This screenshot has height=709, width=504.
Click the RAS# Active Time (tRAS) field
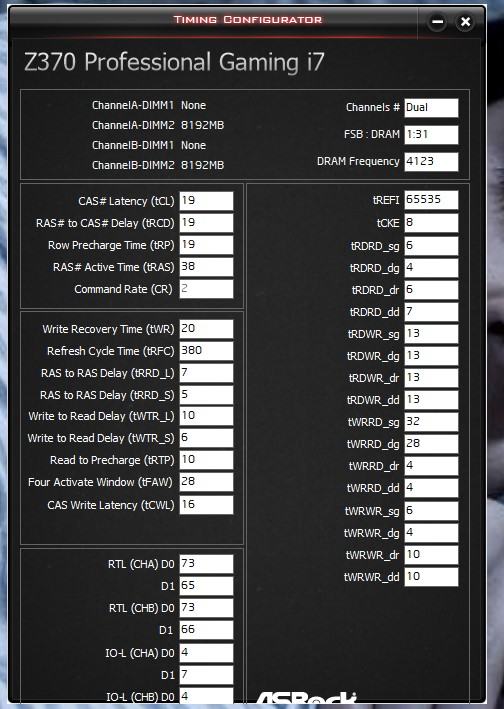(207, 267)
